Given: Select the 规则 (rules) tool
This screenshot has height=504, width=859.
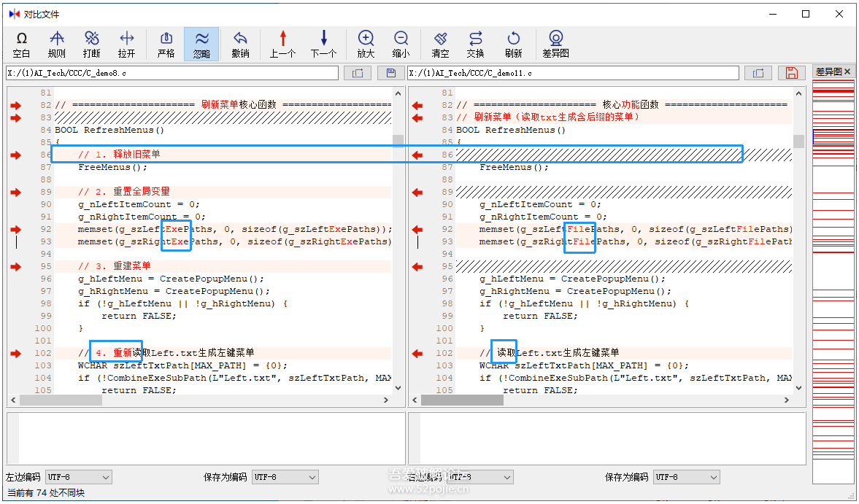Looking at the screenshot, I should pos(57,42).
